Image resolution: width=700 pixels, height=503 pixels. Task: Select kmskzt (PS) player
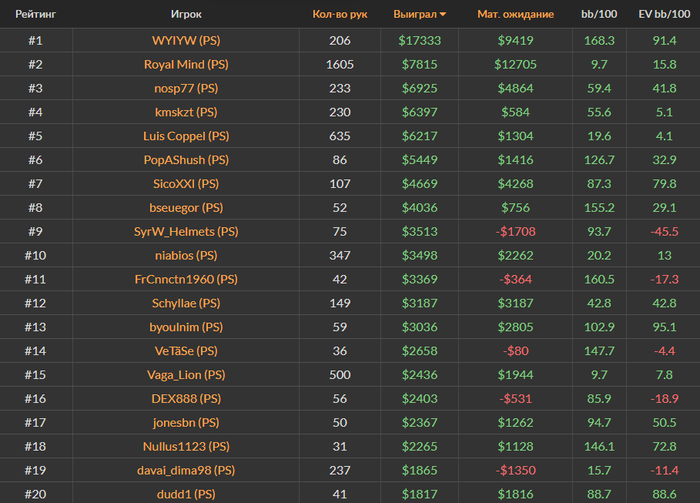point(186,112)
